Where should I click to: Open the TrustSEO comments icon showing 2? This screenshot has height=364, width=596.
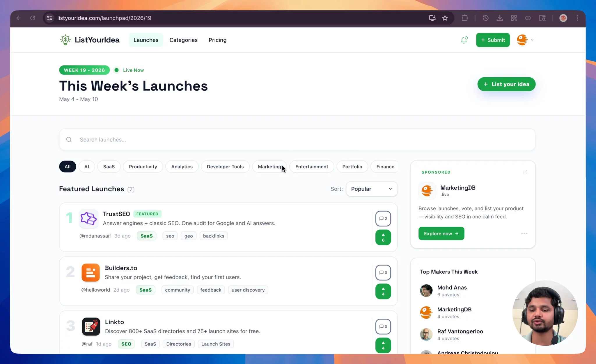pyautogui.click(x=383, y=219)
